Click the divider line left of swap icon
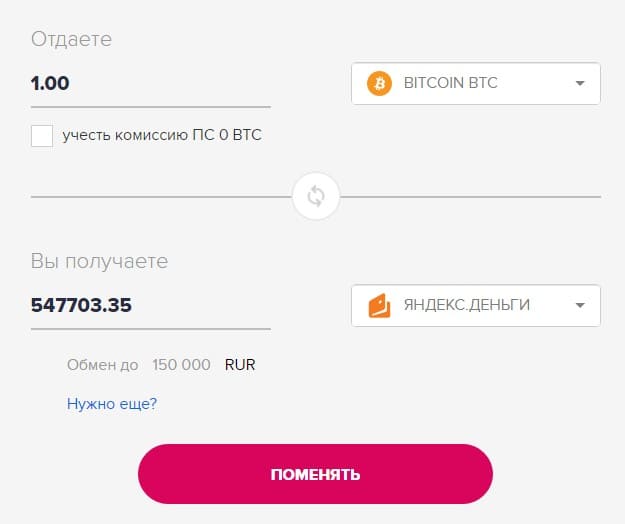Viewport: 625px width, 524px height. (x=161, y=196)
